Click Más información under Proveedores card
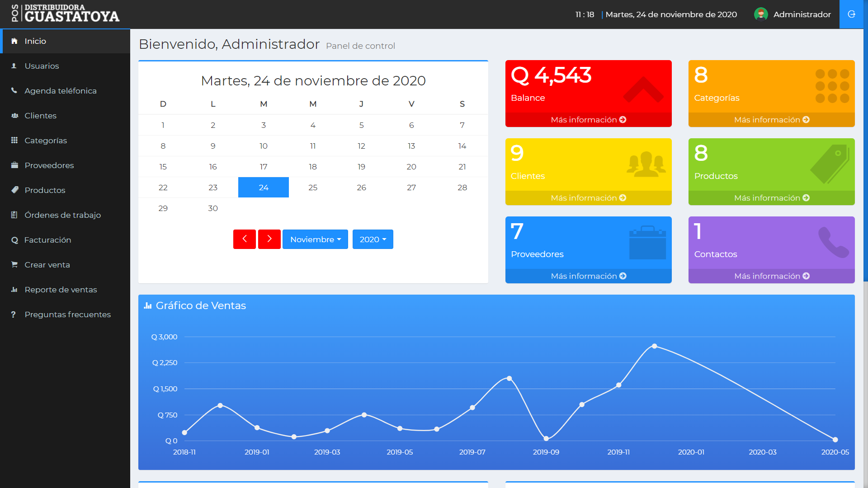 [588, 276]
